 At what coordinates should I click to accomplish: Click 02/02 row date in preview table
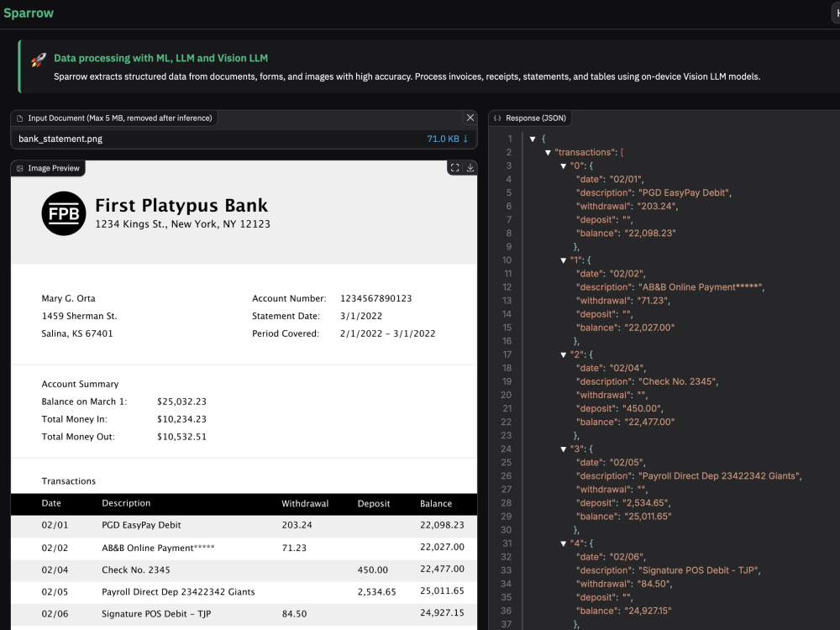coord(55,548)
